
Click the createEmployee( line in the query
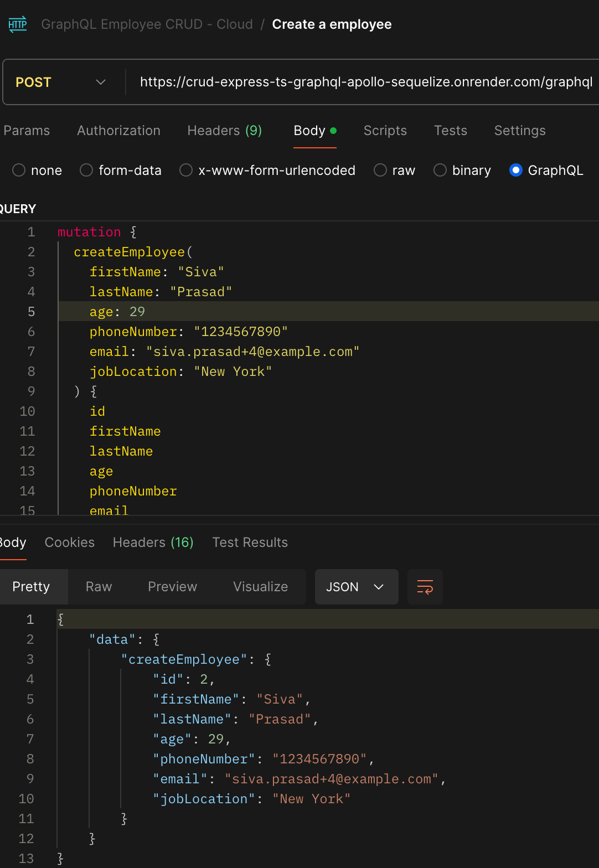point(133,252)
